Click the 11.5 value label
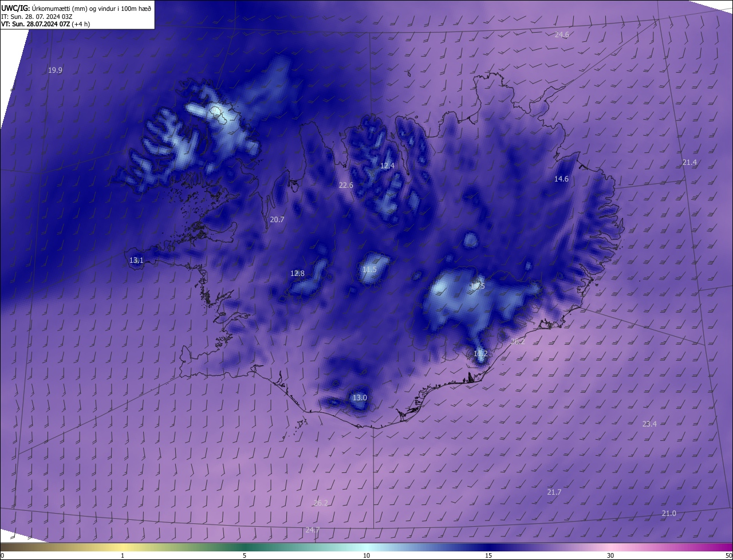 pyautogui.click(x=369, y=269)
